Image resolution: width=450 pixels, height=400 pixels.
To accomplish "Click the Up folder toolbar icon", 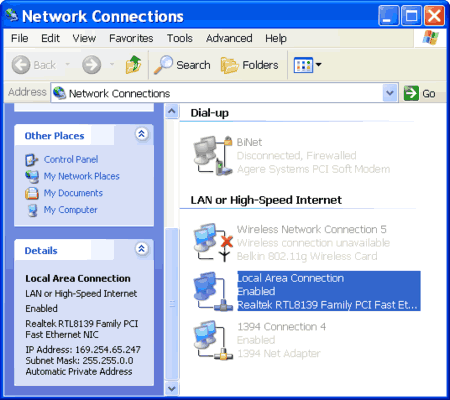I will click(x=133, y=65).
